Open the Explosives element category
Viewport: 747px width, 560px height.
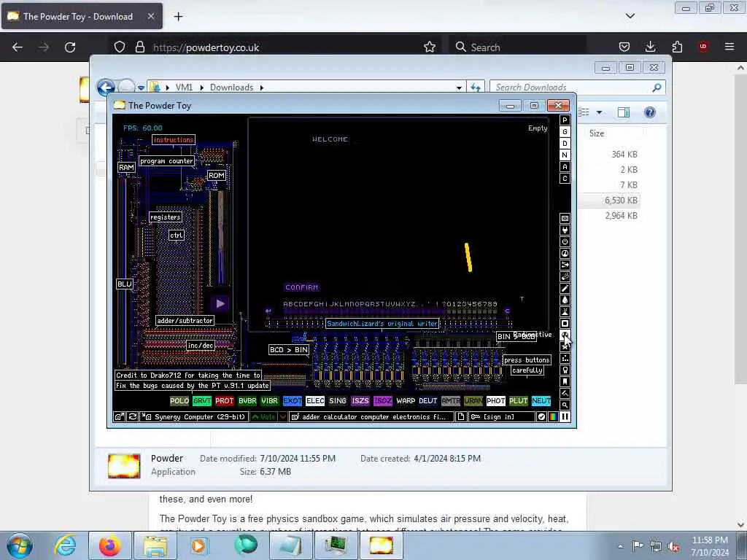[565, 276]
